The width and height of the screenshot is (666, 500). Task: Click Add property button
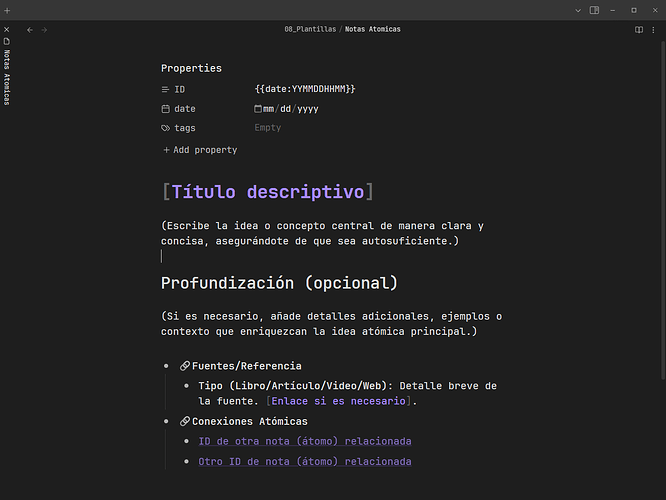coord(200,150)
